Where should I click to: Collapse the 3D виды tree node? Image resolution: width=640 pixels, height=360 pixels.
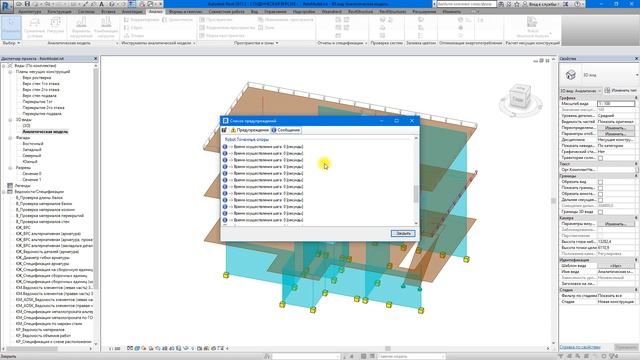[10, 120]
